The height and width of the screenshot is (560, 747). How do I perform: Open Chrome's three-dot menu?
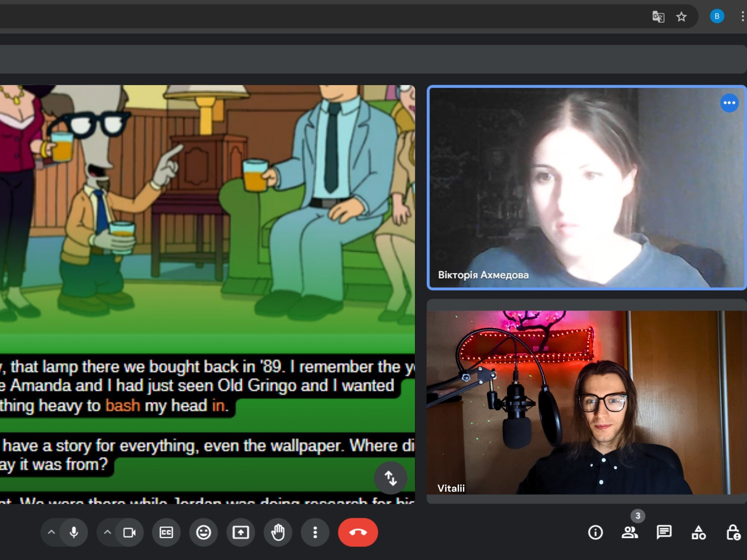click(x=743, y=16)
